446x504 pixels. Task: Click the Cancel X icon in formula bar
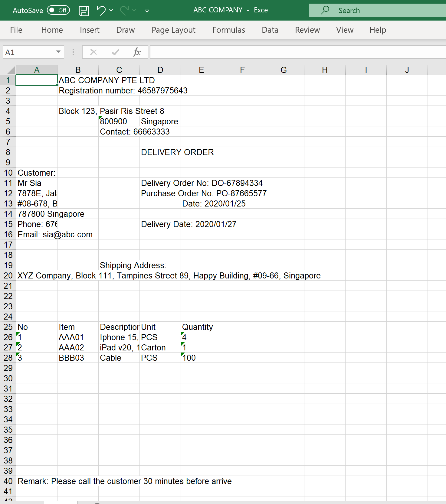click(x=93, y=52)
